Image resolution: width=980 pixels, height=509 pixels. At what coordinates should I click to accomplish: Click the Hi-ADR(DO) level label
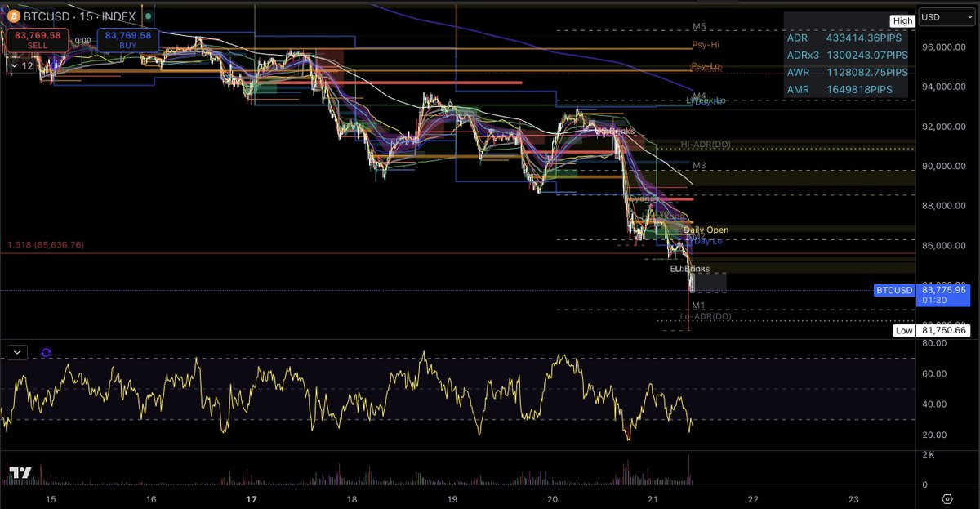pos(706,145)
